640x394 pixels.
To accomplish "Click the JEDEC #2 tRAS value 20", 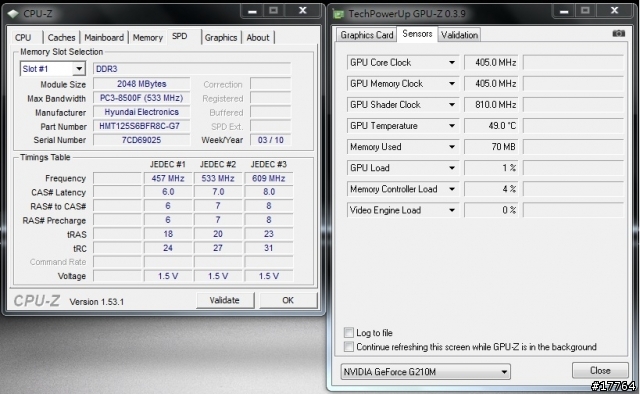I will pos(218,234).
